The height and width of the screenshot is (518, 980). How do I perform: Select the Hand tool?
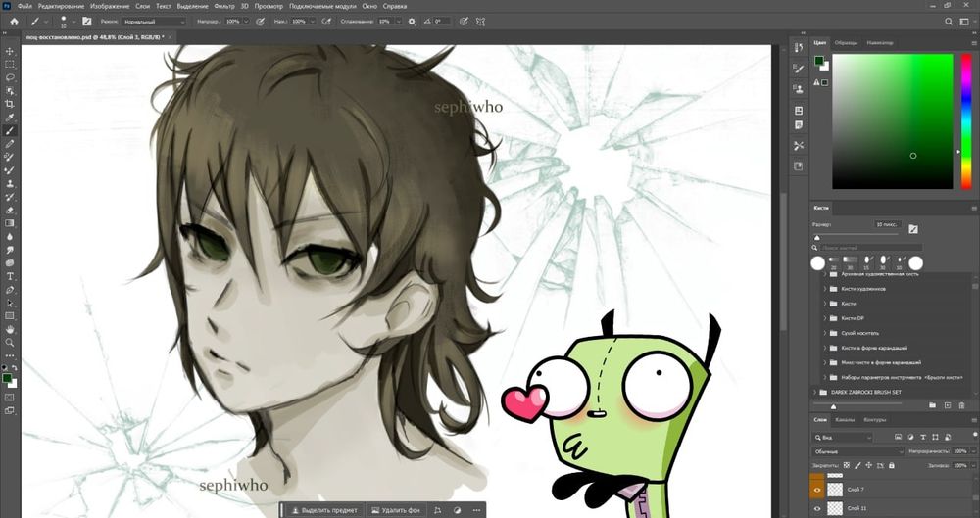tap(10, 329)
